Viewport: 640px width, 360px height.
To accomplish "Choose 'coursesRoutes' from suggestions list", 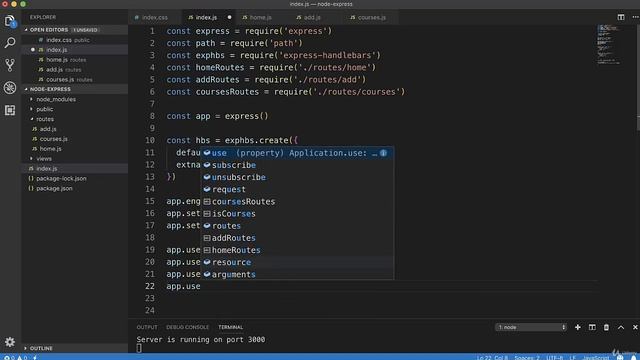I will (x=297, y=202).
